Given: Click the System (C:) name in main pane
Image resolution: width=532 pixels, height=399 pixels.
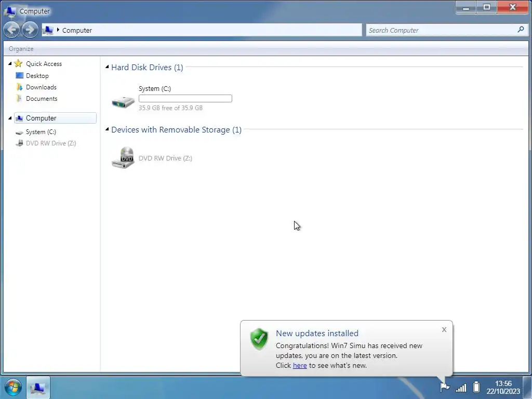Looking at the screenshot, I should point(155,88).
